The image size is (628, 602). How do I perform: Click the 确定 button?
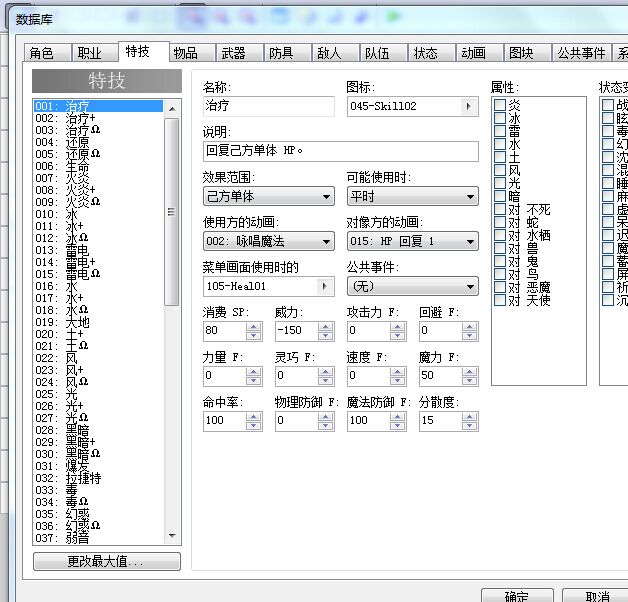click(517, 596)
